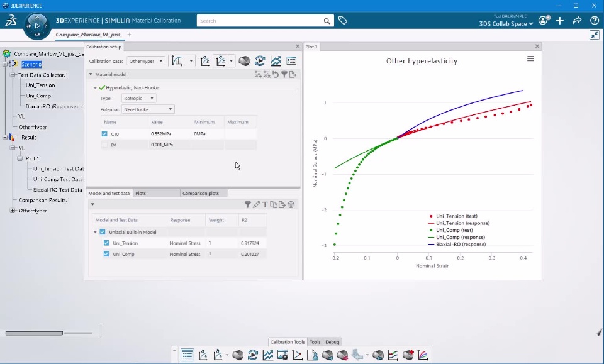Open the chart-type icon dropdown arrow

(191, 61)
